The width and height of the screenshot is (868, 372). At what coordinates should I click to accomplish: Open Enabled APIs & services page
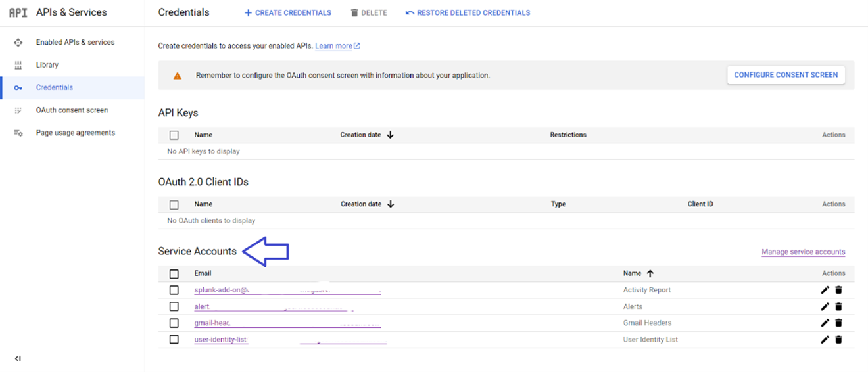point(75,42)
